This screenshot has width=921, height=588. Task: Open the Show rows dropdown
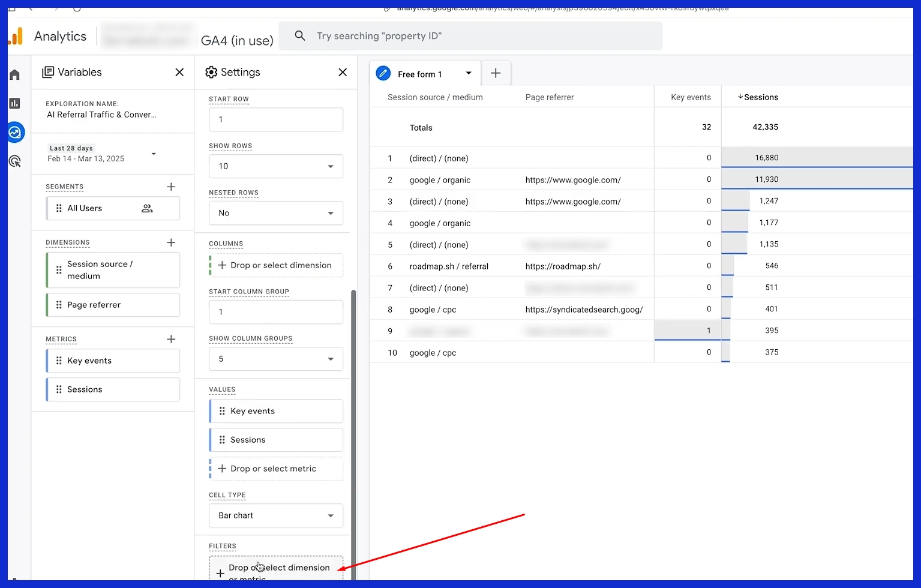pyautogui.click(x=276, y=166)
